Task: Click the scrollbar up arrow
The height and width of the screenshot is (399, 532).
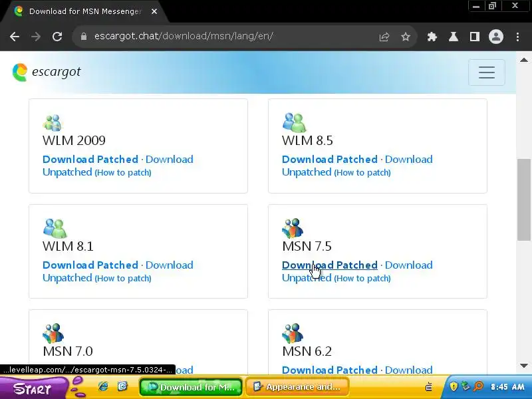Action: [x=524, y=60]
